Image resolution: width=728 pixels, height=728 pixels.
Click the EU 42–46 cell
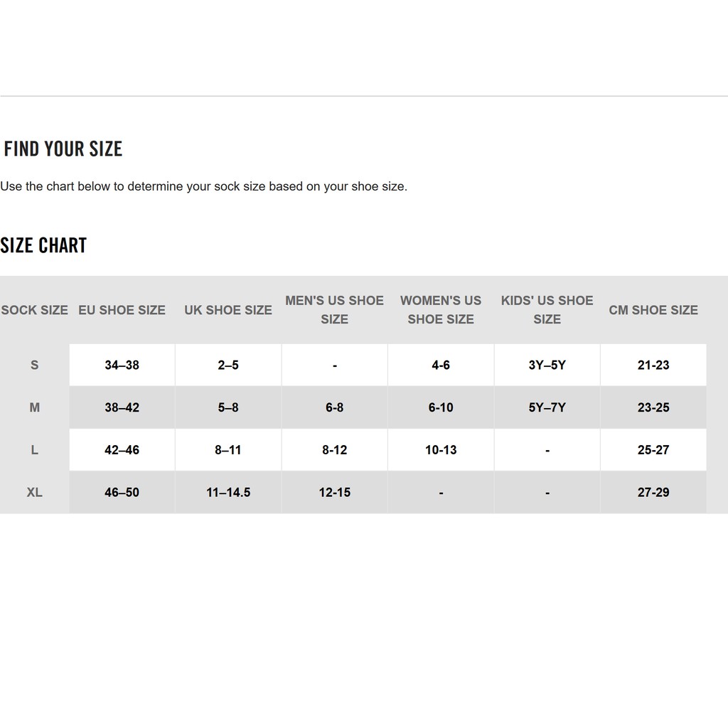[122, 450]
